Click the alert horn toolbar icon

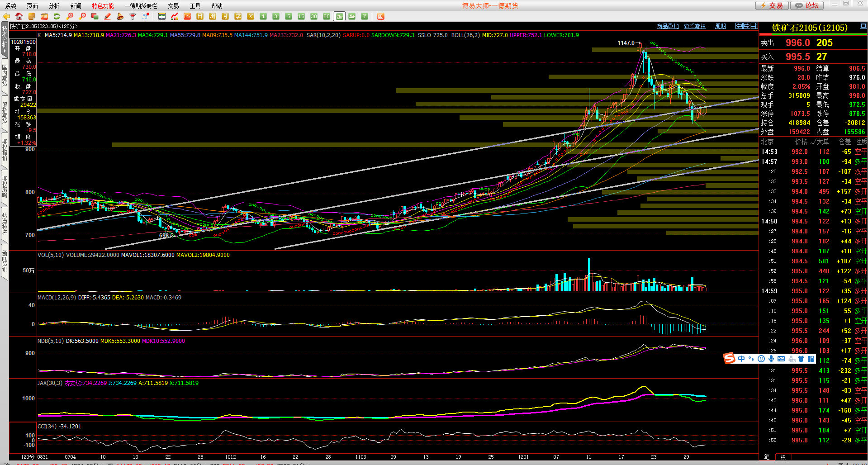[120, 16]
